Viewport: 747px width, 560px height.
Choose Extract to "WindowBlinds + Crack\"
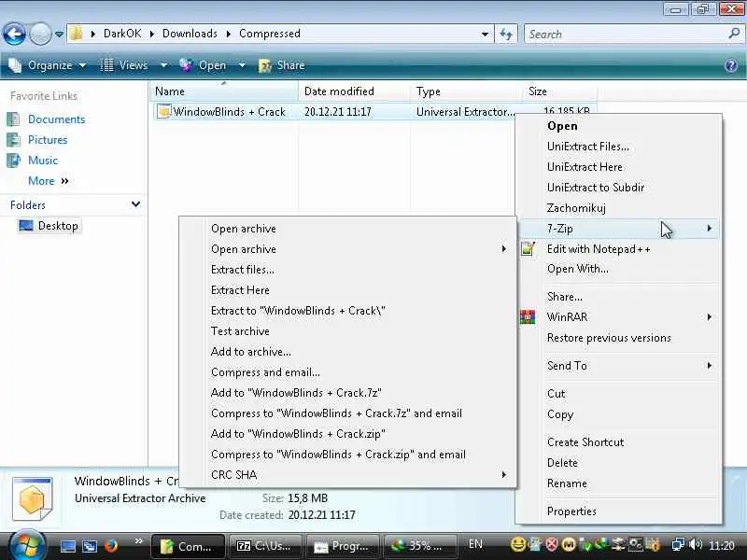point(347,311)
